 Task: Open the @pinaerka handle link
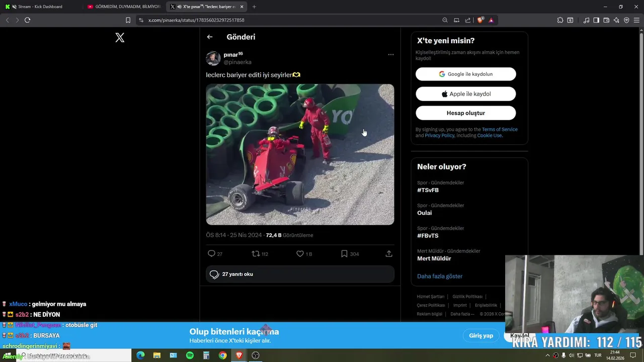point(237,62)
